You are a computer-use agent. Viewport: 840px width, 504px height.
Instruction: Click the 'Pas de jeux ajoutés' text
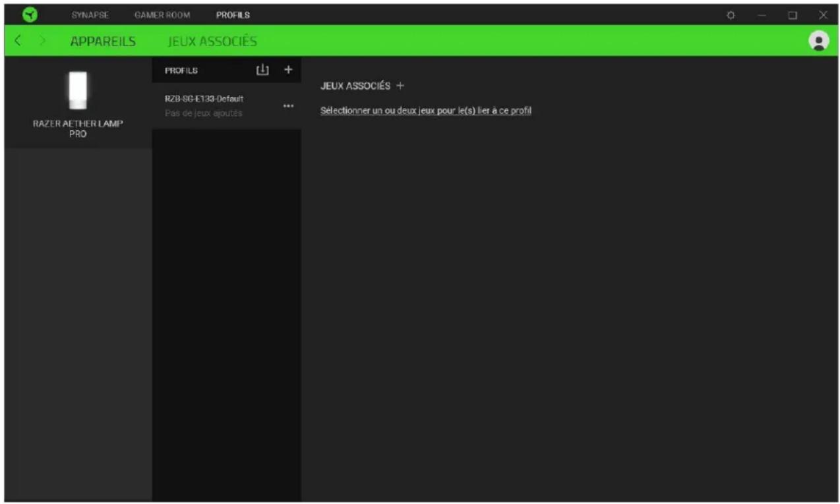coord(204,113)
